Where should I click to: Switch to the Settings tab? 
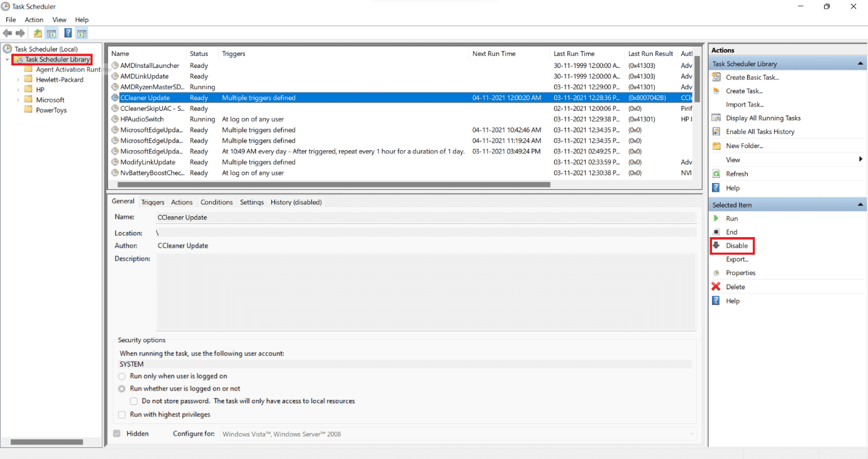252,202
